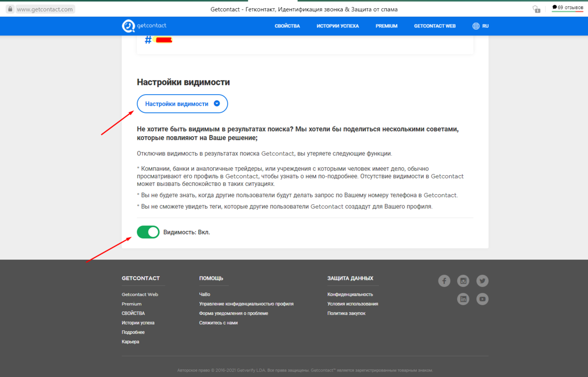Open the Политика закупок footer link

tap(346, 313)
